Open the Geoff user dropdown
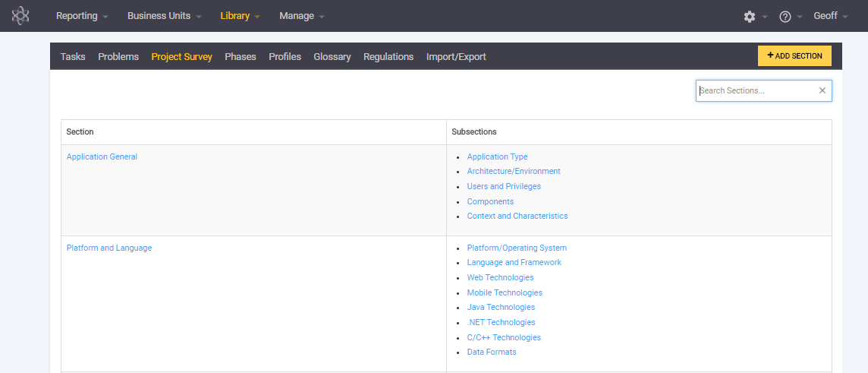This screenshot has height=373, width=868. pos(830,16)
